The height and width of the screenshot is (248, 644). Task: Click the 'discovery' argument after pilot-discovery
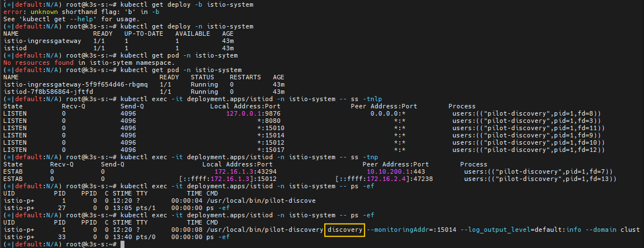(x=344, y=230)
